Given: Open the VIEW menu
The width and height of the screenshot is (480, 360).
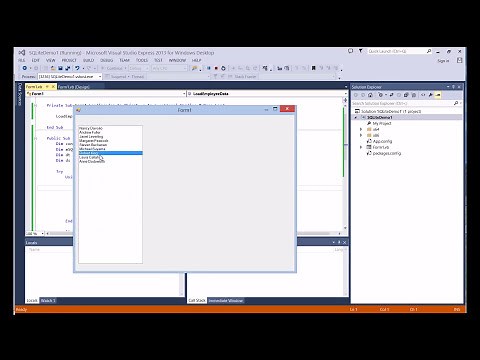Looking at the screenshot, I should point(50,60).
